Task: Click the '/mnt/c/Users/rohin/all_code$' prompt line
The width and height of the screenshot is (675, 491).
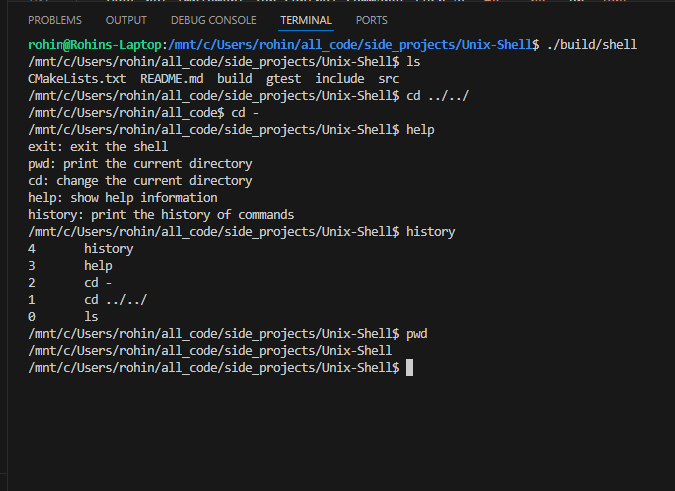Action: (126, 113)
